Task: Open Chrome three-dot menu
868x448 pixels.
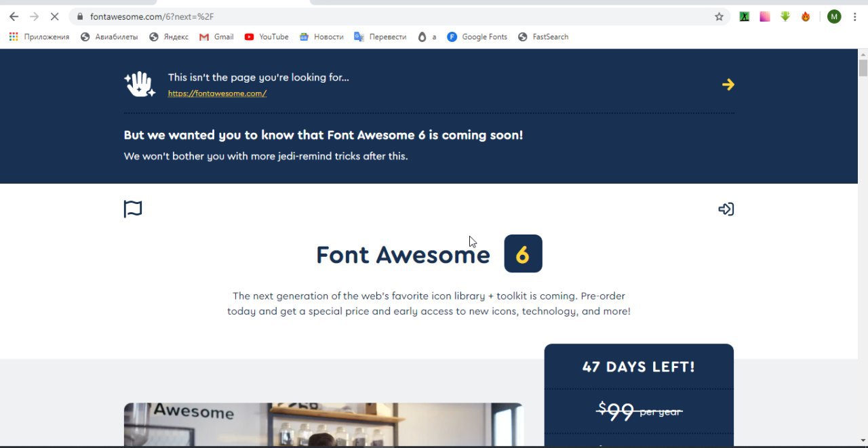Action: [856, 16]
